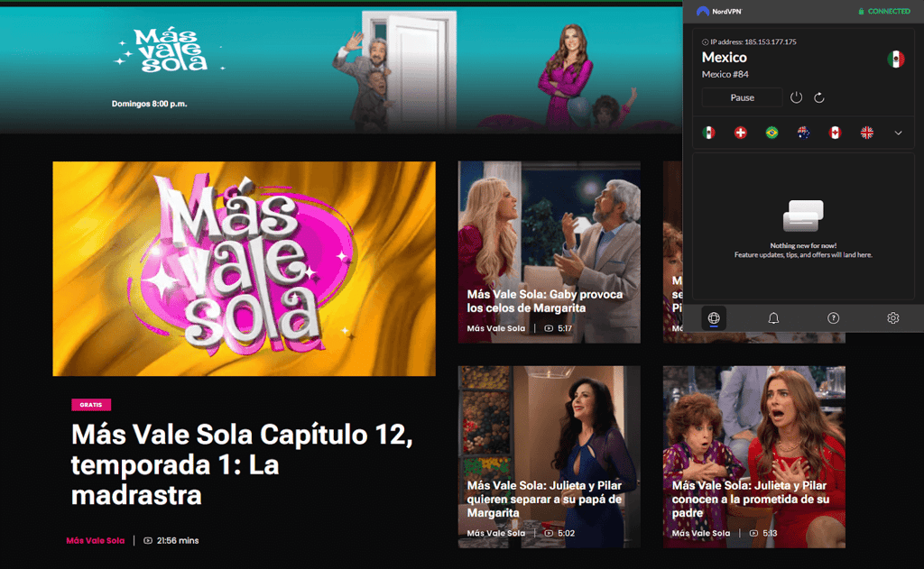
Task: Click the pink Más Vale Sola show link
Action: click(x=96, y=540)
